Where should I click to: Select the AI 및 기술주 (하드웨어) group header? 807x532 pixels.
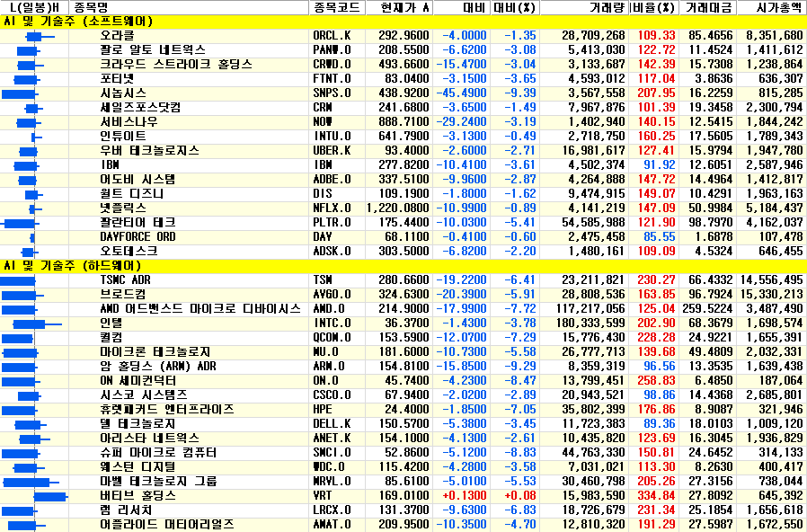point(78,266)
